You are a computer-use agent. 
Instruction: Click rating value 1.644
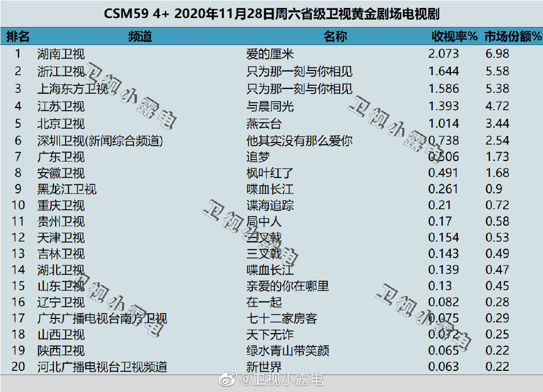pos(443,71)
